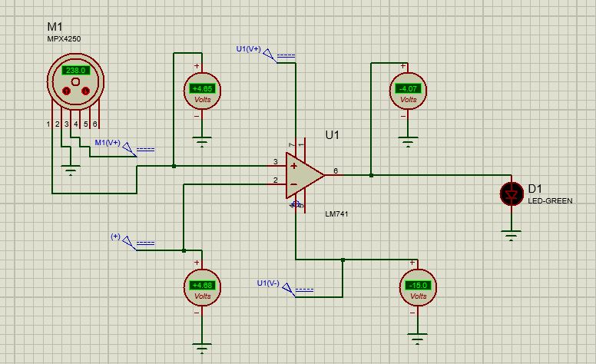This screenshot has height=364, width=596.
Task: Click the ground symbol below sensor M1 pins
Action: pyautogui.click(x=71, y=170)
